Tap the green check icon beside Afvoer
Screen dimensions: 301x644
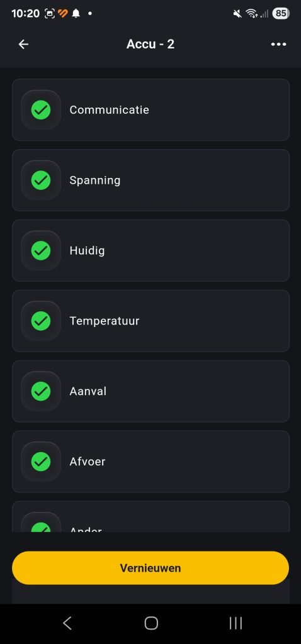coord(41,461)
